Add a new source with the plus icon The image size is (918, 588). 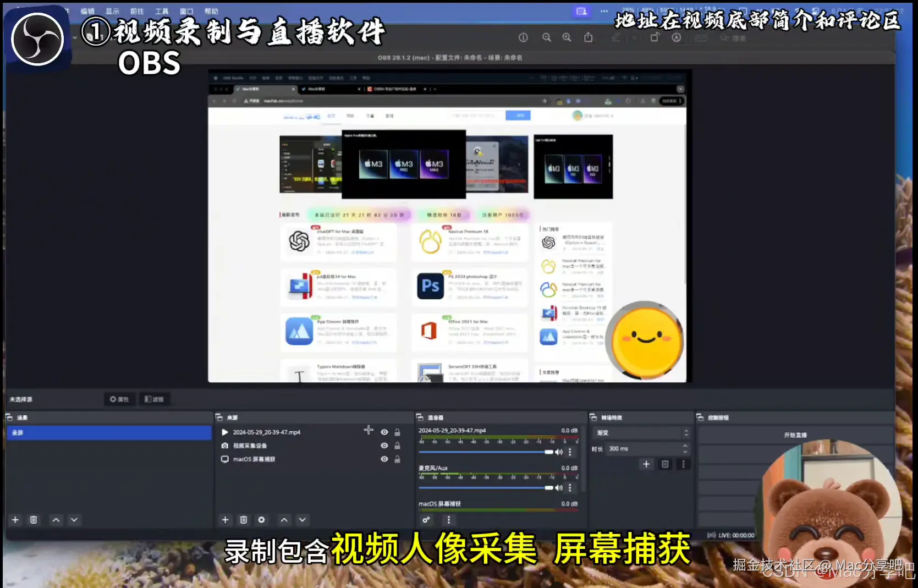225,519
